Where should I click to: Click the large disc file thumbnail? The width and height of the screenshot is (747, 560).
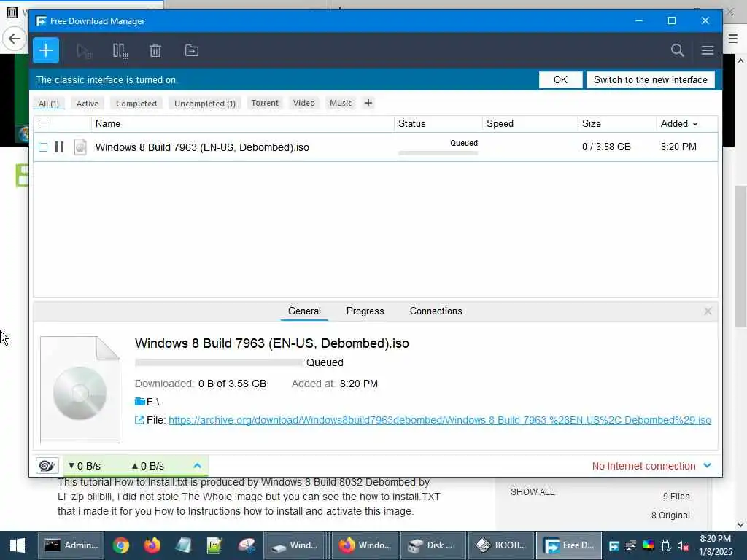click(x=80, y=389)
